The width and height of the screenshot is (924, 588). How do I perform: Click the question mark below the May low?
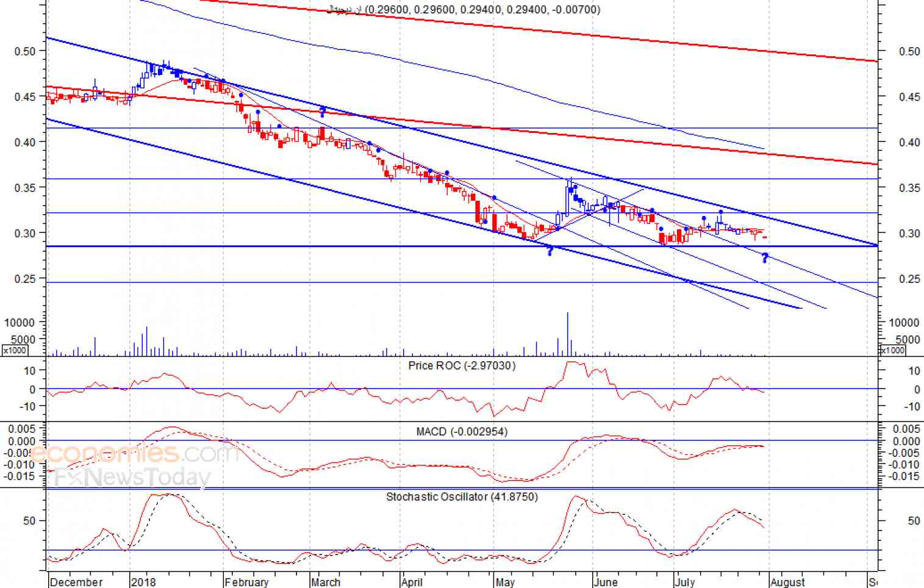[x=550, y=250]
